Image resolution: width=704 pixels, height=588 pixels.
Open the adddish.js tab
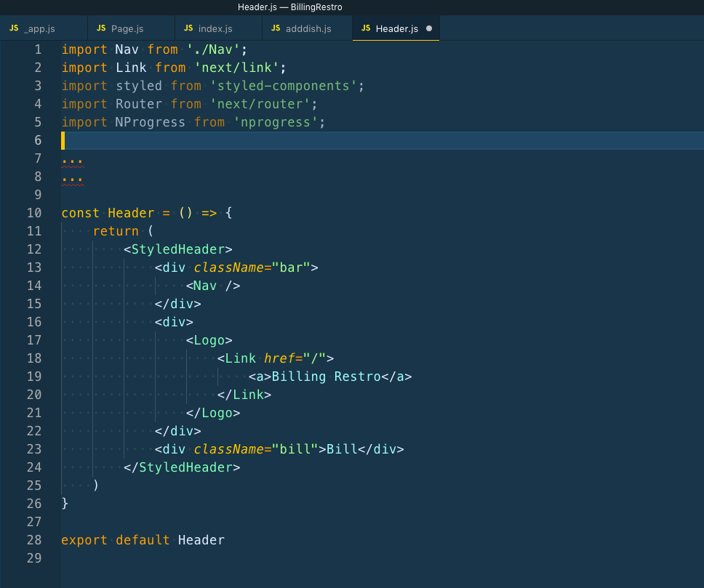(x=307, y=28)
